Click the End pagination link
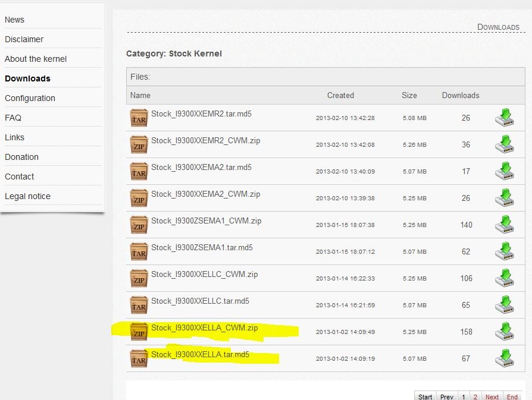The width and height of the screenshot is (532, 400). 512,396
